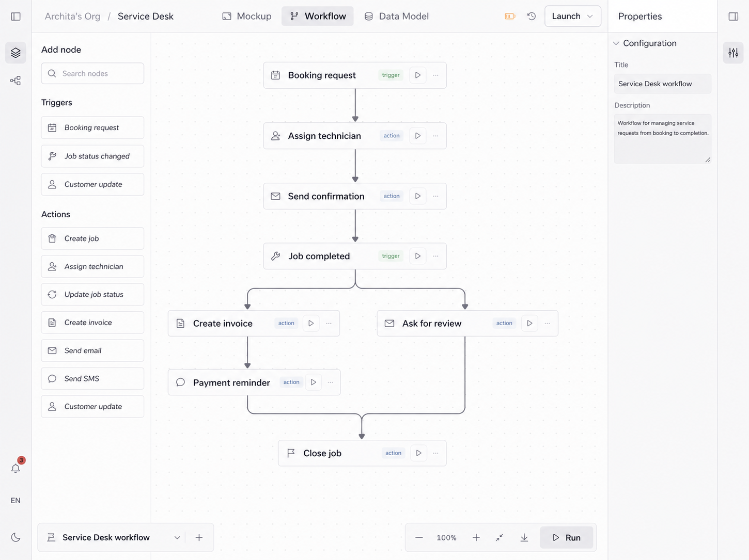Select the Booking request canvas node title

point(322,75)
